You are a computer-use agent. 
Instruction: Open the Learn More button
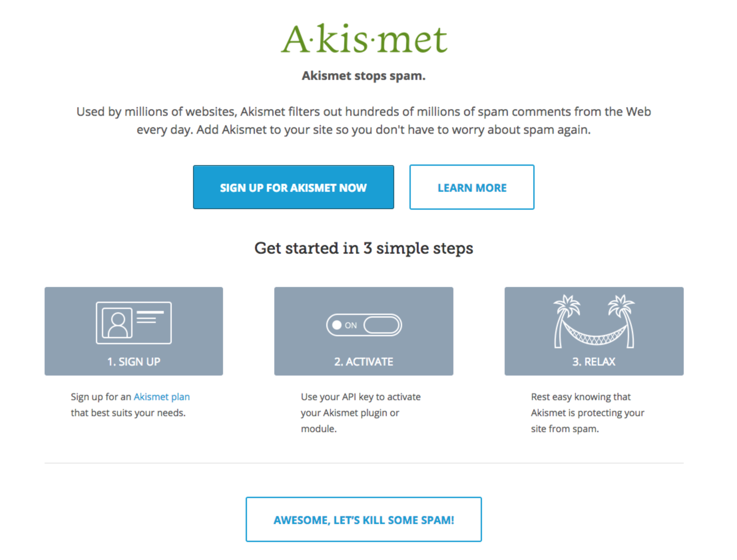click(472, 187)
